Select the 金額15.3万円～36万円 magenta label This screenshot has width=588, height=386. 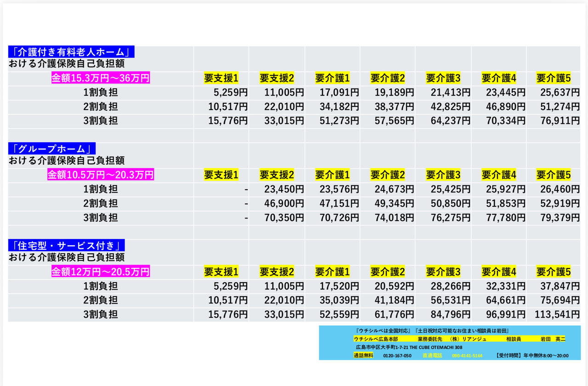[x=101, y=78]
